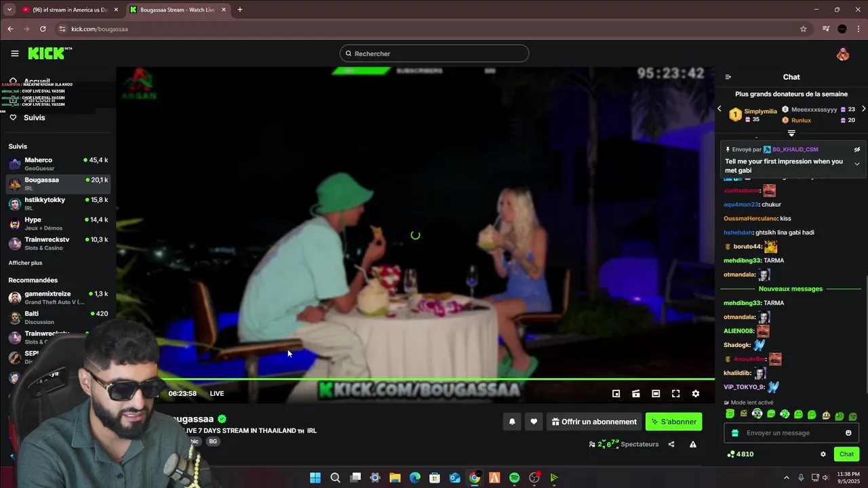Open Chrome media controls icon
This screenshot has width=868, height=488.
[x=825, y=29]
